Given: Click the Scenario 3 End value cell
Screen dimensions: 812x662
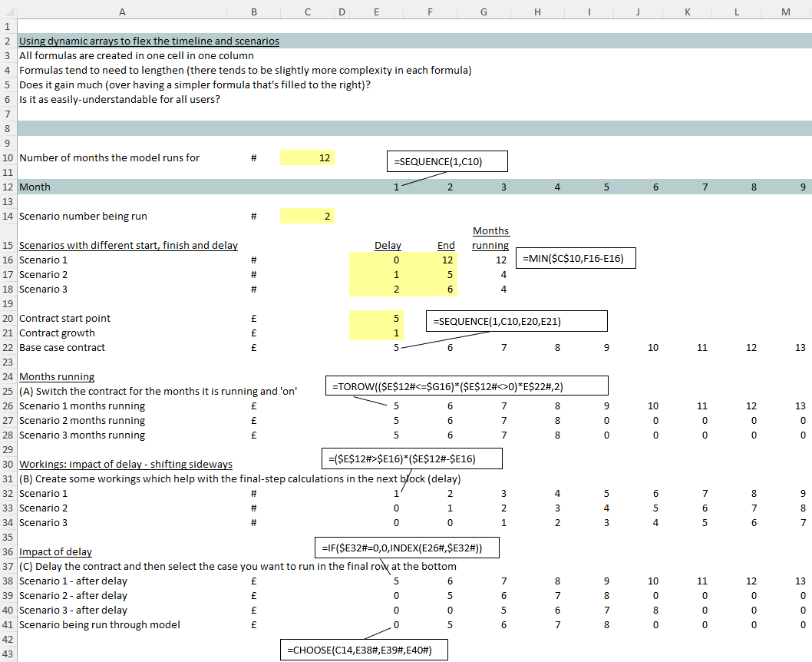Looking at the screenshot, I should click(430, 289).
